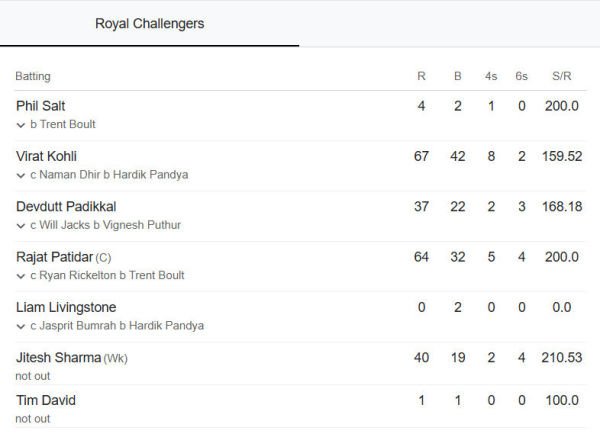The width and height of the screenshot is (600, 437).
Task: Click Virat Kohli runs value 67
Action: coord(421,156)
